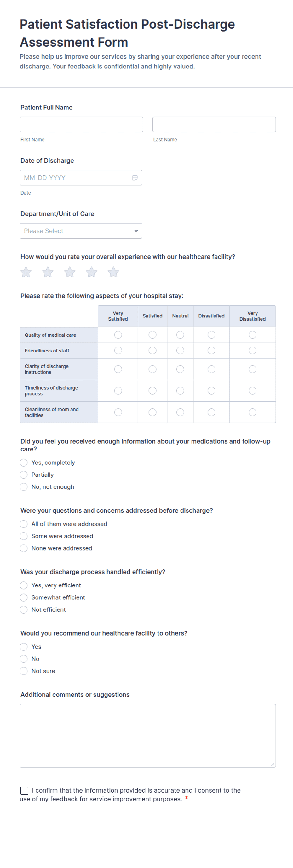Choose the second star rating
The image size is (293, 868).
click(48, 272)
